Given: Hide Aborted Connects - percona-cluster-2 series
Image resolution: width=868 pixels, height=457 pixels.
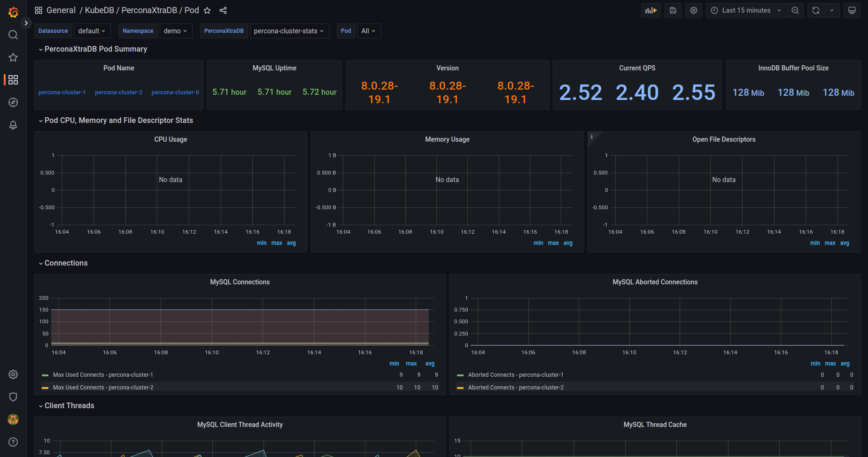Looking at the screenshot, I should (516, 387).
